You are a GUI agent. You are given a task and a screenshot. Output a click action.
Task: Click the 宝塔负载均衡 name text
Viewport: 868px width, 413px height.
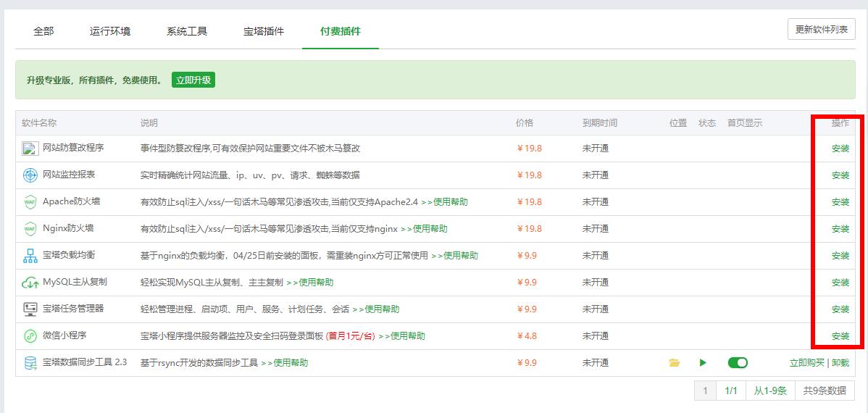(69, 255)
